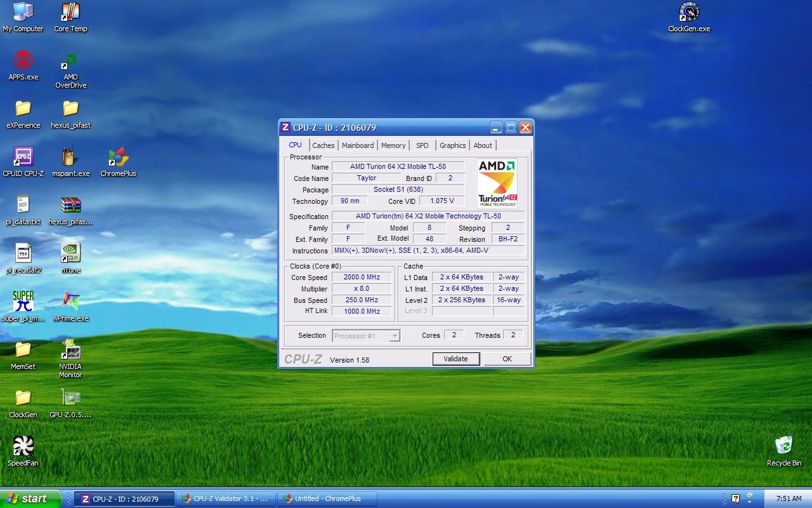
Task: Select the pi_data.txt file
Action: click(23, 210)
